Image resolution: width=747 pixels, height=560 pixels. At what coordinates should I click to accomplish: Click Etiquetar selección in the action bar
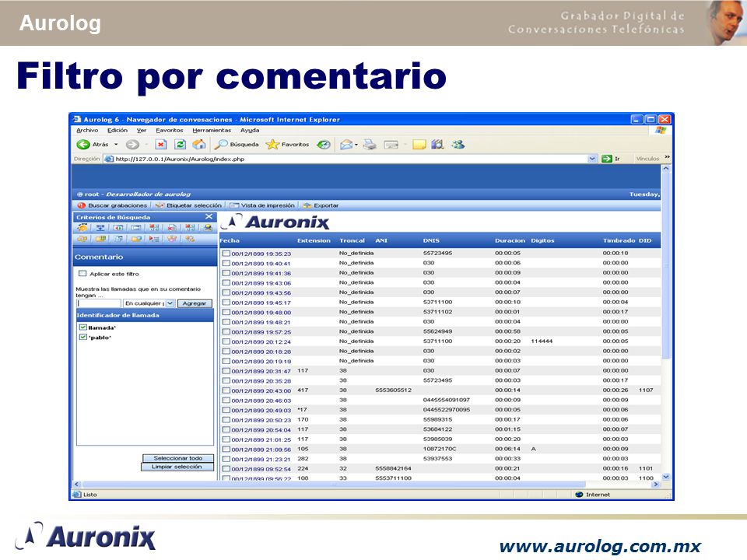click(188, 205)
